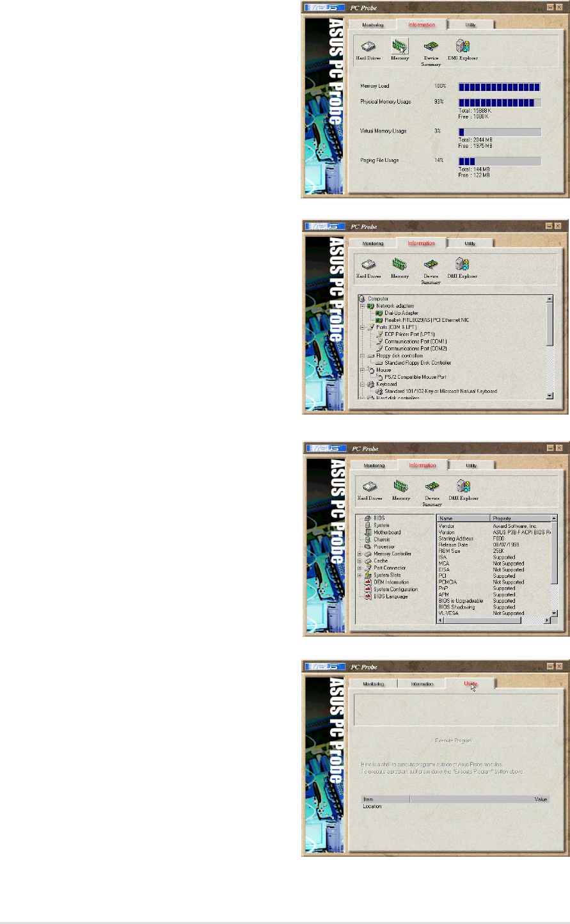Click the Memory Load progress bar
Screen dimensions: 570x924
click(x=500, y=87)
